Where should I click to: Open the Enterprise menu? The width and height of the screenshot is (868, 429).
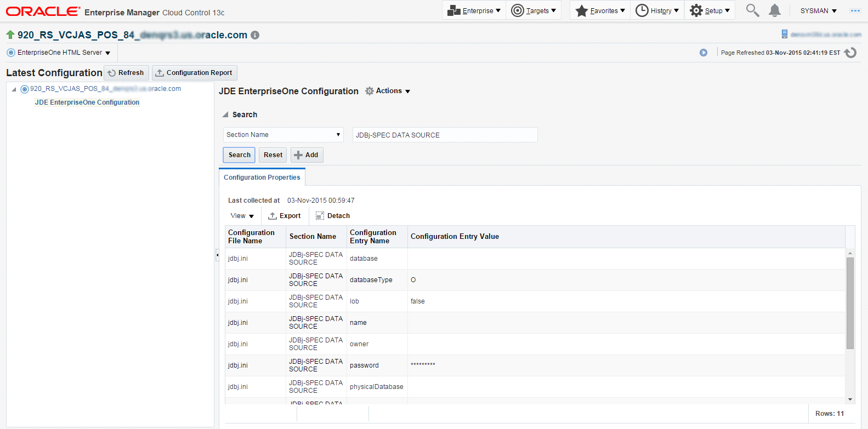click(474, 10)
